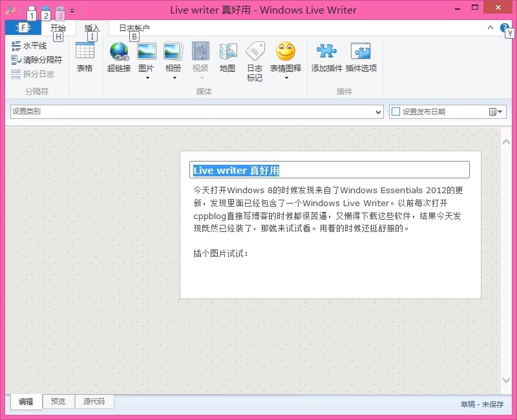The image size is (517, 420).
Task: Click the post title field
Action: pos(330,170)
